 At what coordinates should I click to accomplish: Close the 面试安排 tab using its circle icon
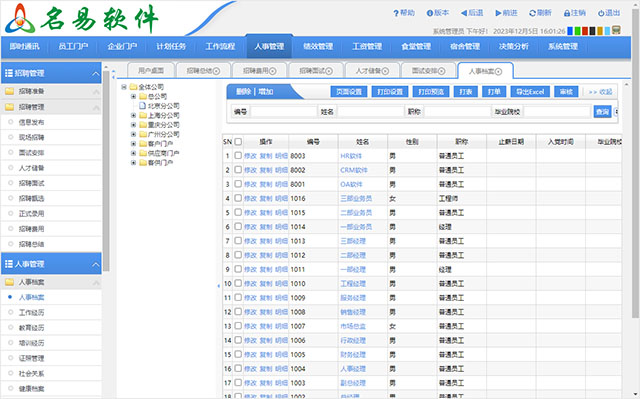pyautogui.click(x=441, y=71)
